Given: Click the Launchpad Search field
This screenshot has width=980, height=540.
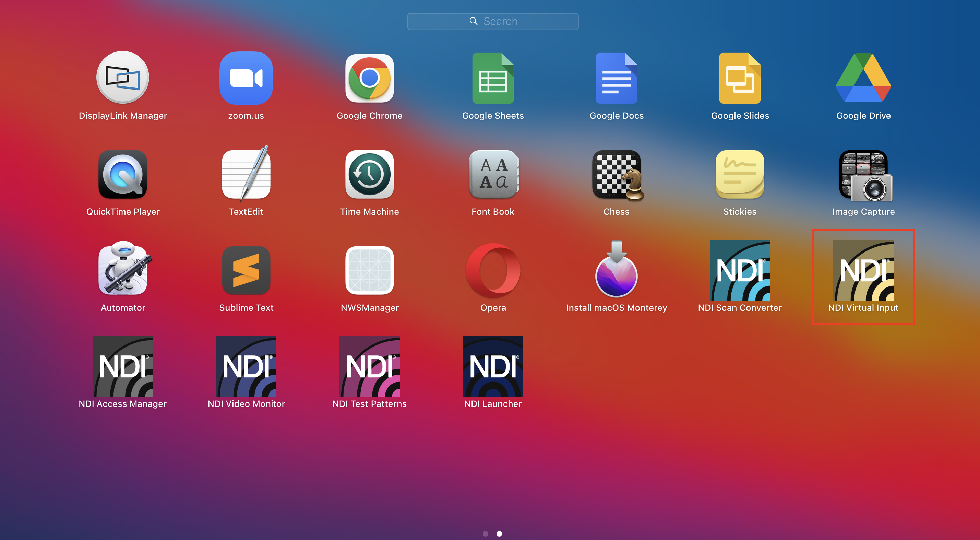Looking at the screenshot, I should [x=493, y=21].
